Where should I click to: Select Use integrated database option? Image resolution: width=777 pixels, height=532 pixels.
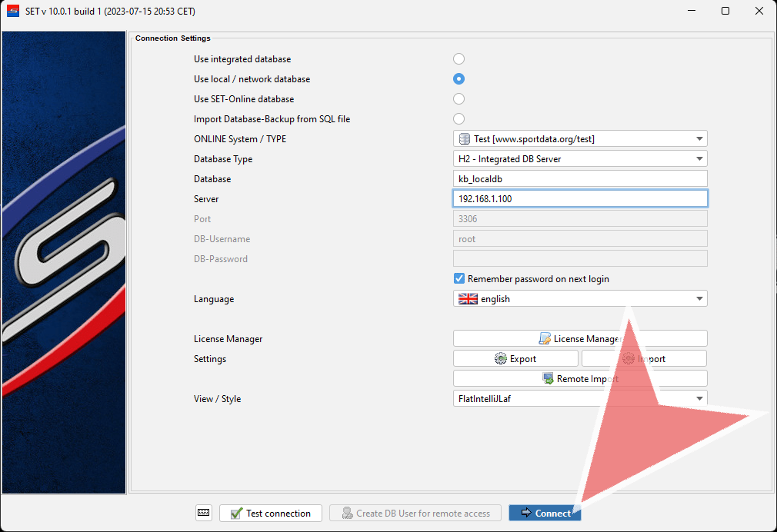[x=459, y=59]
